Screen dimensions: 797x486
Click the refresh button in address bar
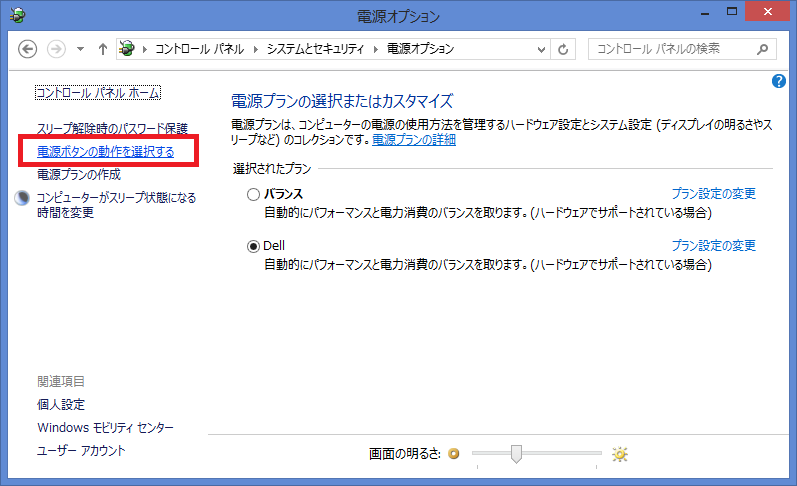point(565,49)
